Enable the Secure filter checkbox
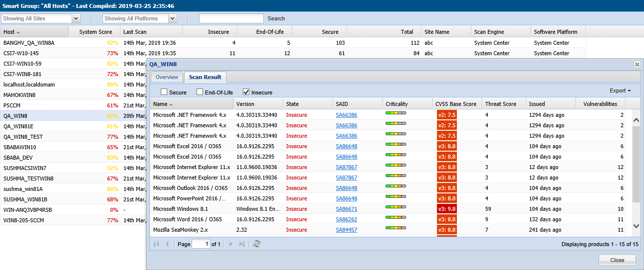The height and width of the screenshot is (270, 644). tap(164, 92)
